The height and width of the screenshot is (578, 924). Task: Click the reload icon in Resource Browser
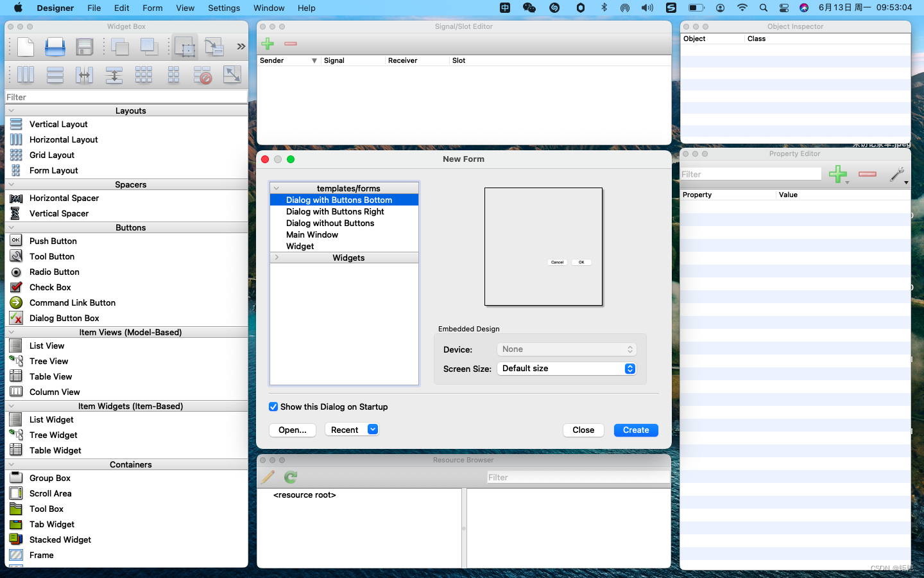click(x=290, y=477)
